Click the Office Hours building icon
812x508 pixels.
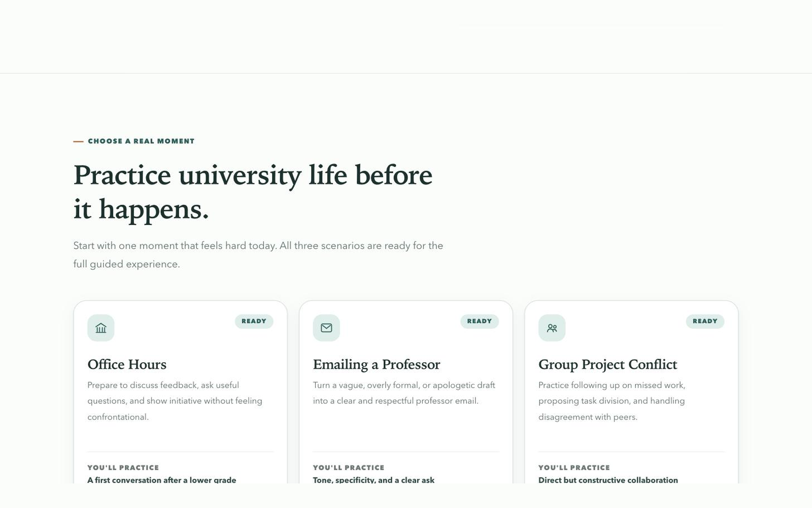[101, 328]
